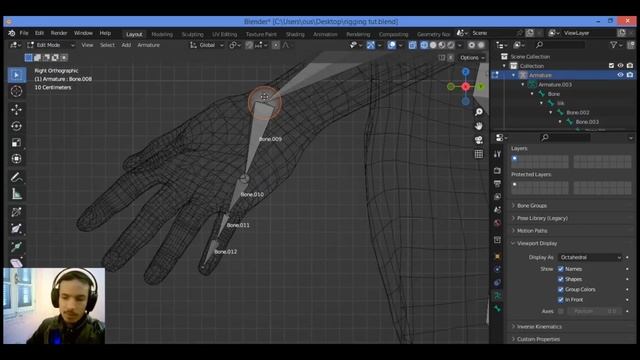Toggle the Collection exclude checkbox
This screenshot has width=640, height=360.
(611, 66)
